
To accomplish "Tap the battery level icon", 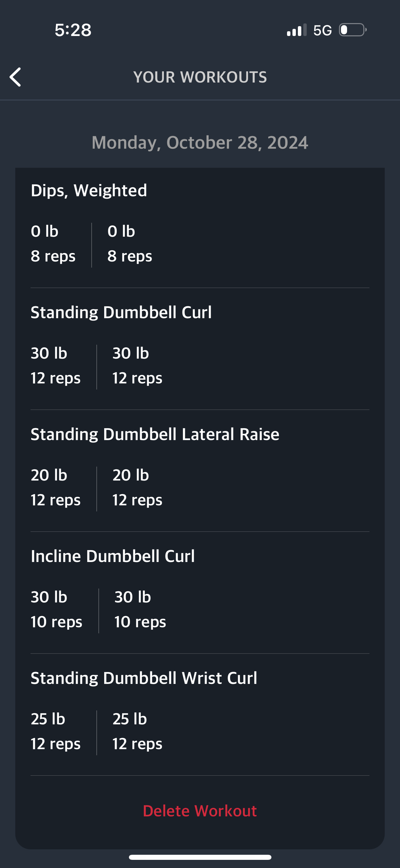I will 353,30.
